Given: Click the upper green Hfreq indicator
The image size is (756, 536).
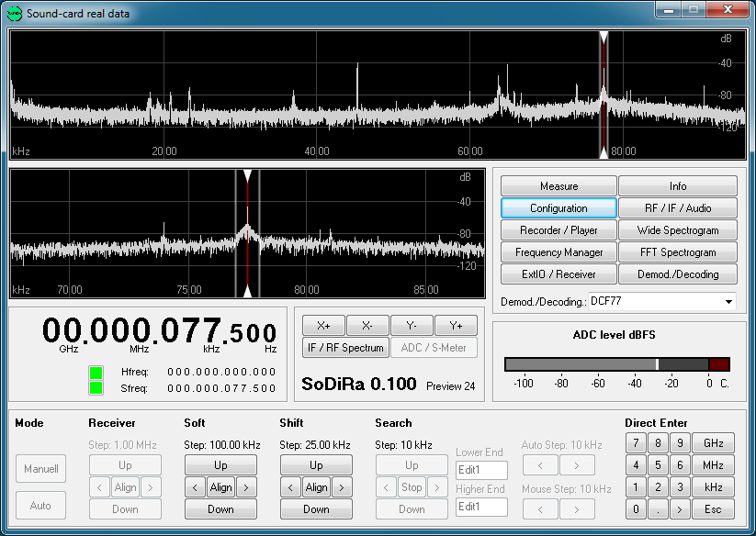Looking at the screenshot, I should (x=96, y=373).
